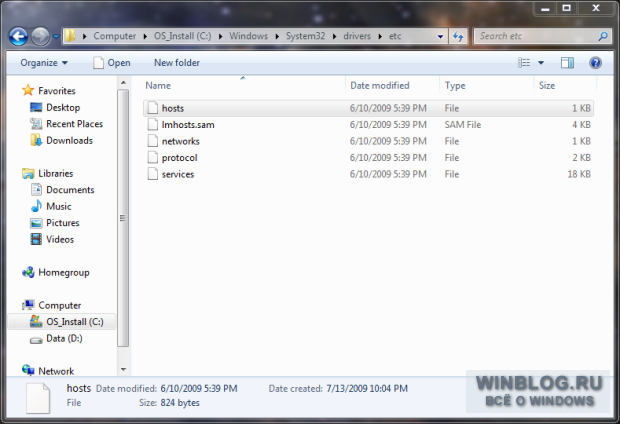Open recent pages dropdown beside Forward button
620x424 pixels.
click(x=56, y=36)
